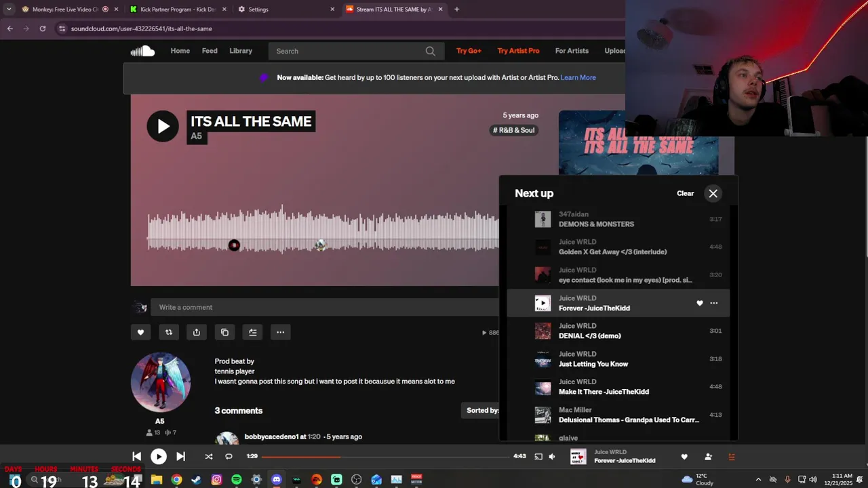Open commenter bobbycacedeno1's profile
Viewport: 868px width, 488px height.
coord(271,436)
